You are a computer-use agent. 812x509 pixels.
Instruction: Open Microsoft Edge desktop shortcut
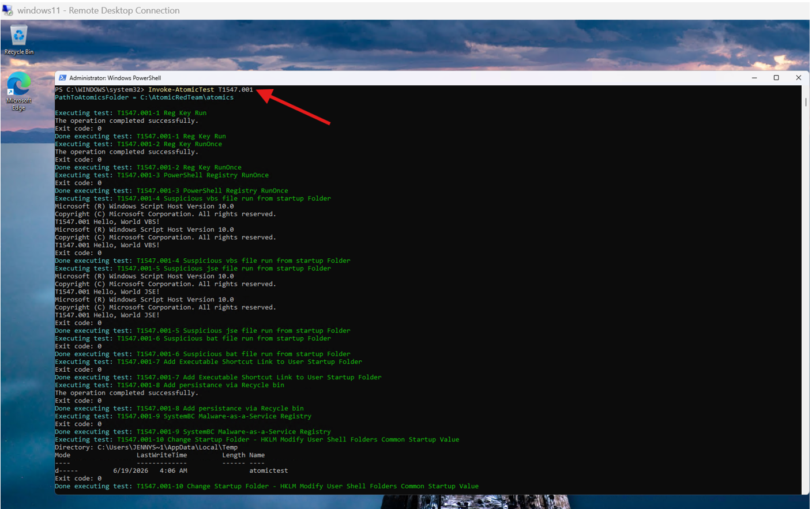click(19, 91)
